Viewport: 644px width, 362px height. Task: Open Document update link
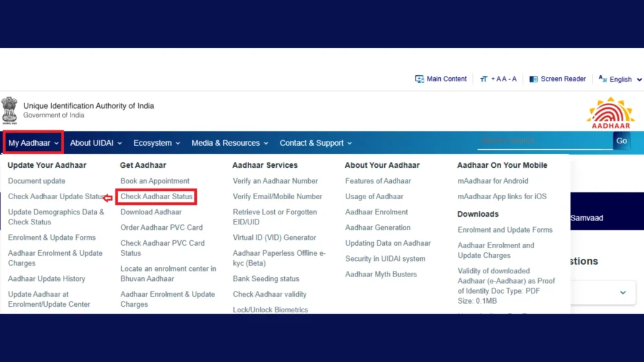pyautogui.click(x=36, y=181)
